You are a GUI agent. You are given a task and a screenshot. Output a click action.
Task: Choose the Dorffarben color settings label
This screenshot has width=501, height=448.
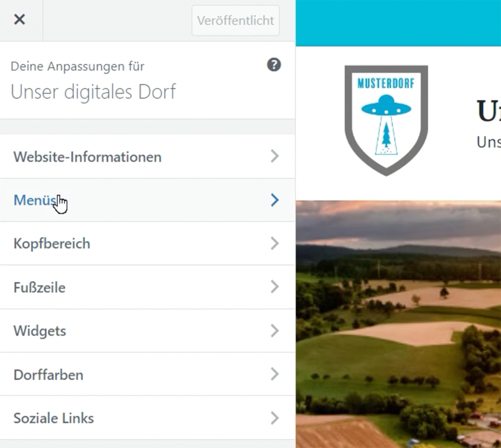click(48, 375)
